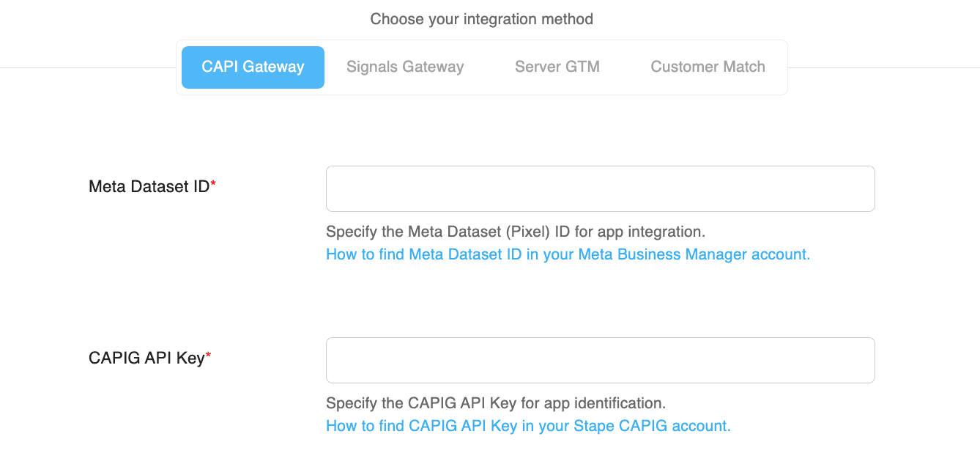This screenshot has width=980, height=475.
Task: Choose the Customer Match integration method
Action: point(708,67)
